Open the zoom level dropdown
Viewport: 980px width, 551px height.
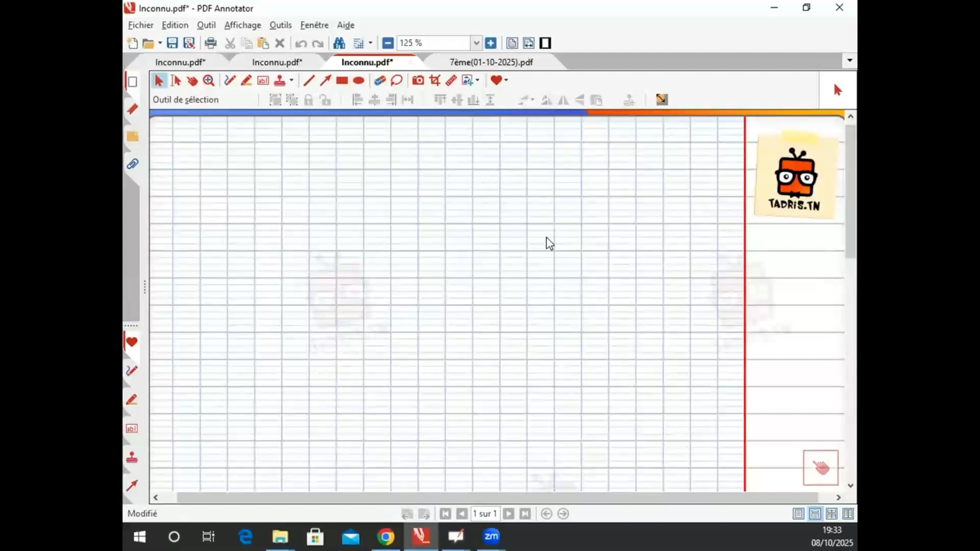[x=476, y=43]
